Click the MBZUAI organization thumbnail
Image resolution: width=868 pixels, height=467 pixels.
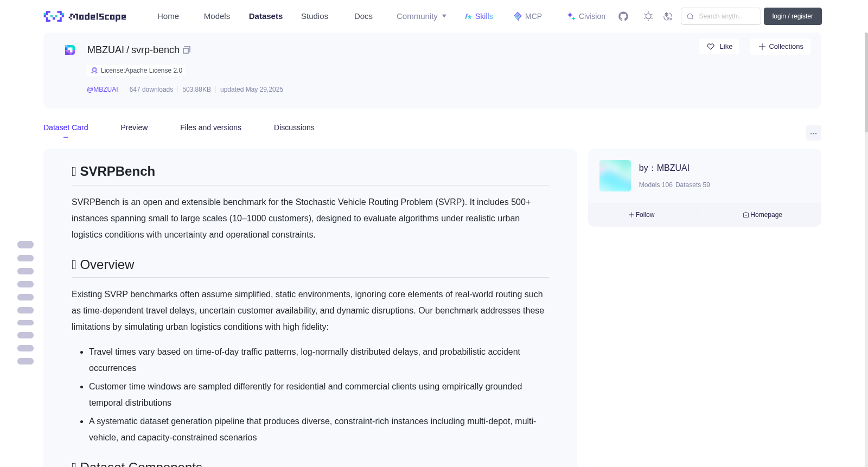point(615,176)
